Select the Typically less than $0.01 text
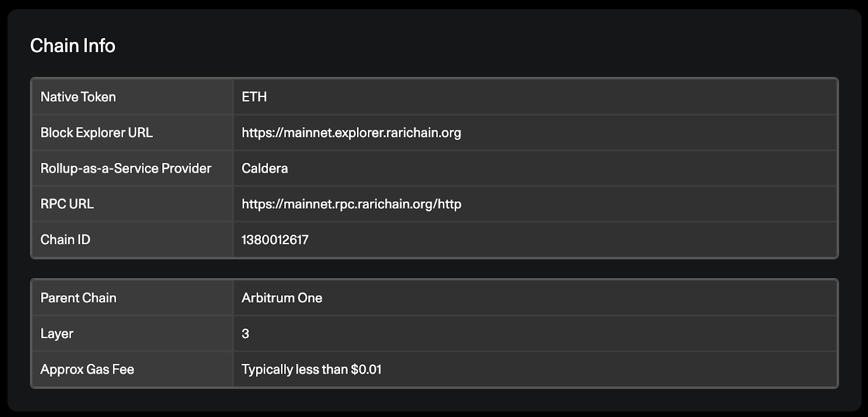868x417 pixels. (x=311, y=370)
